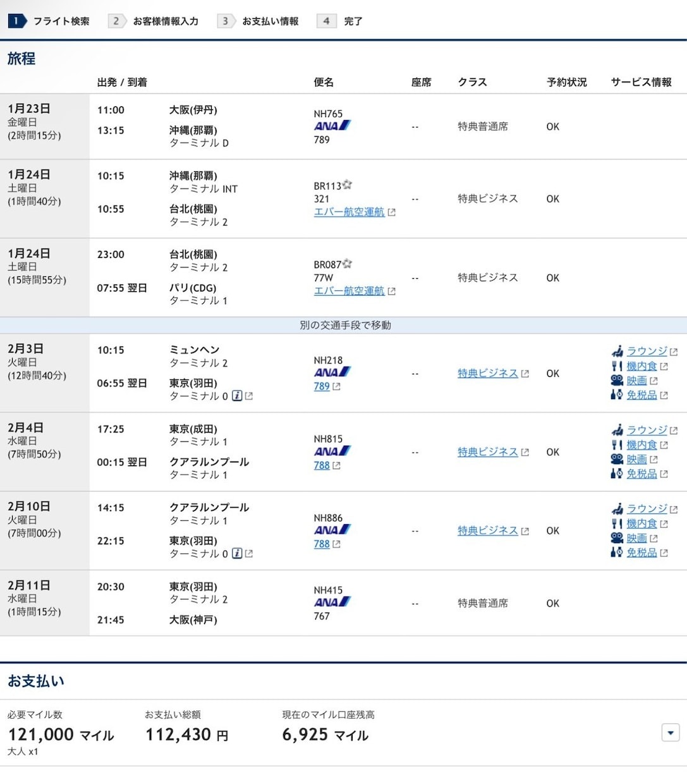Click the 特典ビジネス link for NH218
Screen dimensions: 687x784
point(487,374)
